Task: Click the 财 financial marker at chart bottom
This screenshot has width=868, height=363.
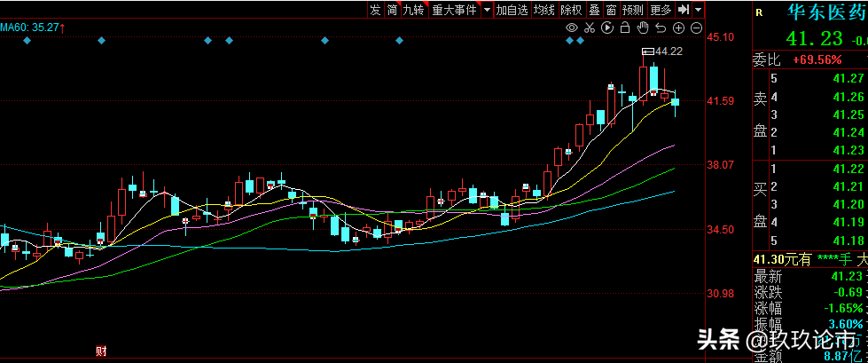Action: point(101,351)
